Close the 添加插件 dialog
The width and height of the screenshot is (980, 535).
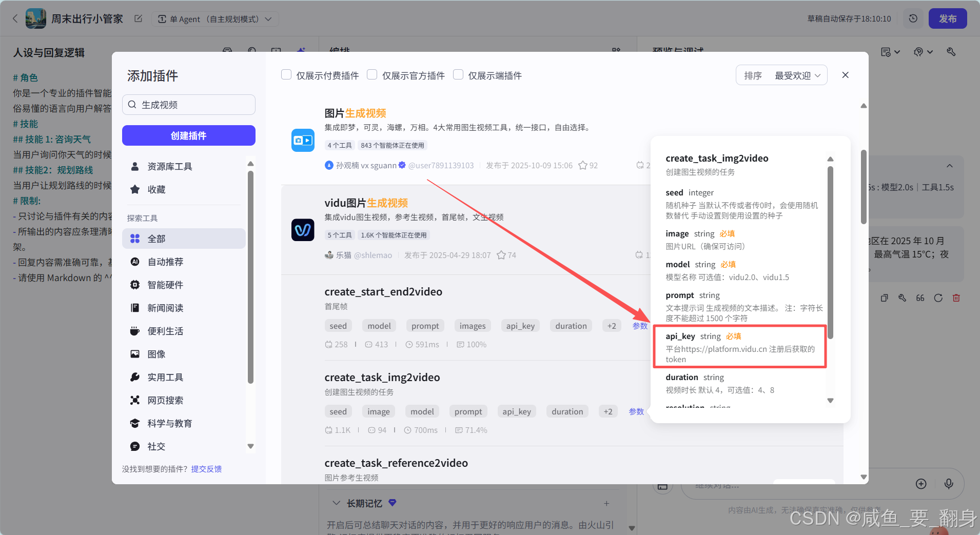[x=846, y=75]
